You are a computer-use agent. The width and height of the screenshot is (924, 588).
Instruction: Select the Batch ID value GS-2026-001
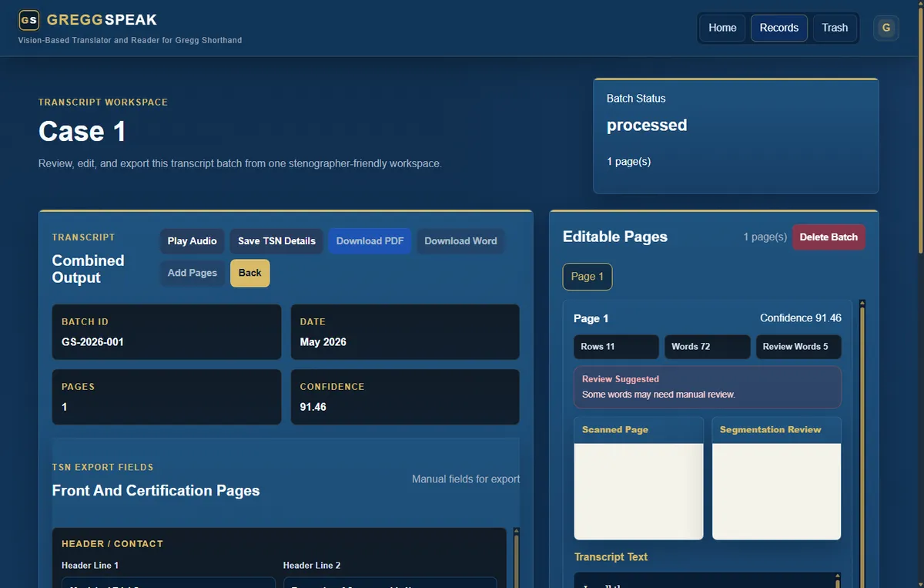click(x=92, y=342)
